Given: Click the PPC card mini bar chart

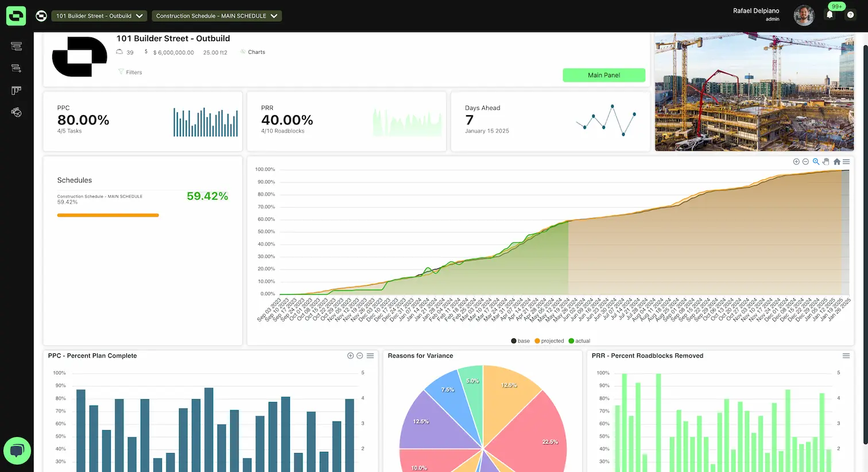Looking at the screenshot, I should point(206,122).
